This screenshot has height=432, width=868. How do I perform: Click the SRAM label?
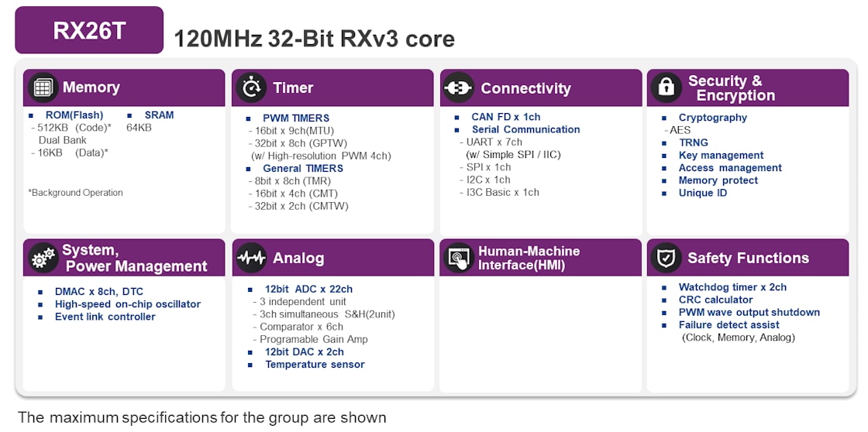159,115
